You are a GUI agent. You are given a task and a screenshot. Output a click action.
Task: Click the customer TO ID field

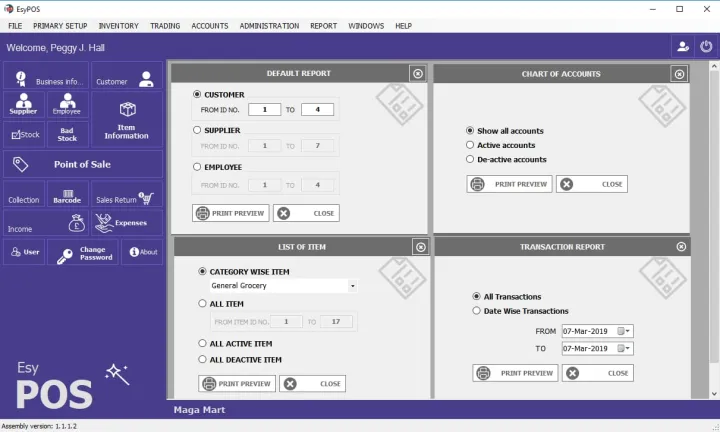317,109
